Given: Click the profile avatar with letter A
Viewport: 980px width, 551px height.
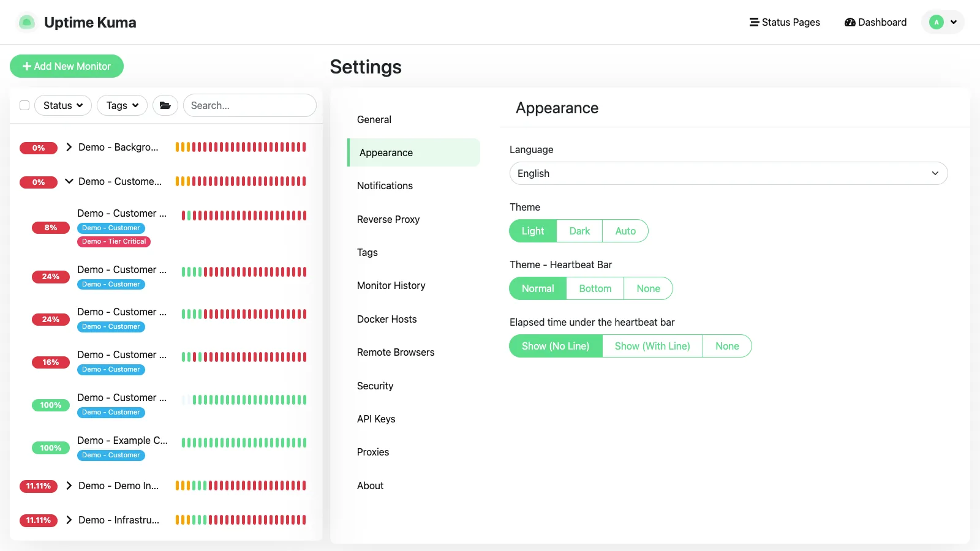Looking at the screenshot, I should point(936,22).
